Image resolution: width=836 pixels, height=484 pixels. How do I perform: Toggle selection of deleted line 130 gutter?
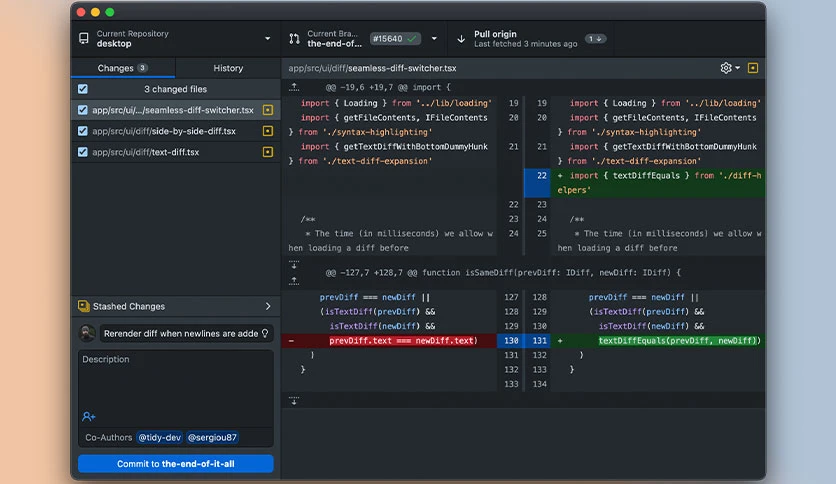coord(511,341)
